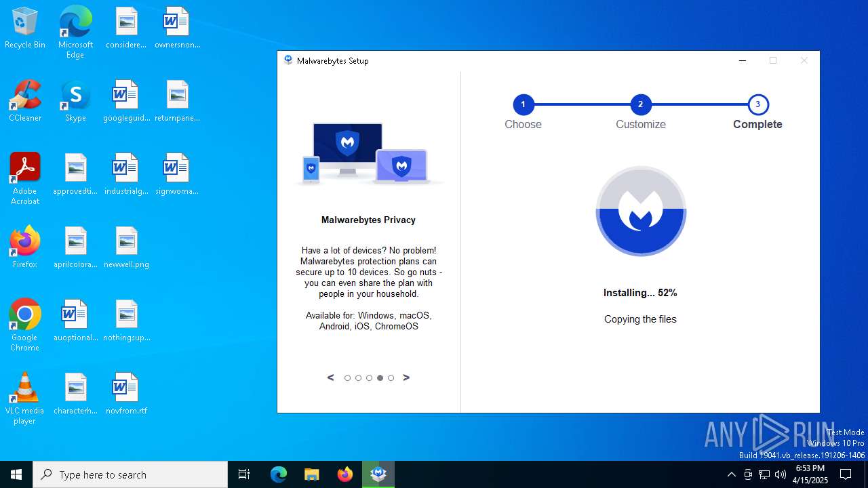This screenshot has width=868, height=488.
Task: Click the taskbar search box
Action: (x=130, y=474)
